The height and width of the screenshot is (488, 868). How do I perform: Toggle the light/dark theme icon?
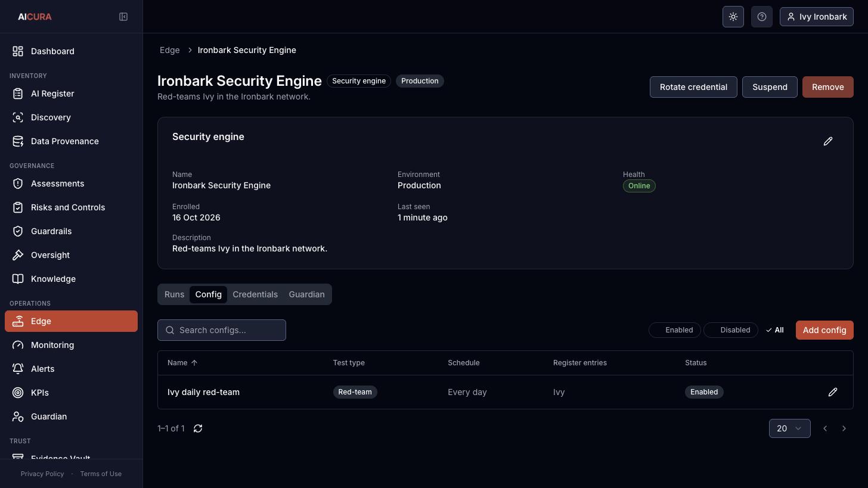733,17
